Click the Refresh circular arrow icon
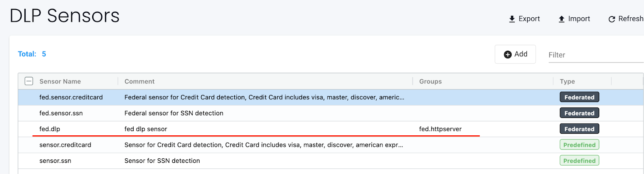The image size is (644, 174). click(612, 19)
